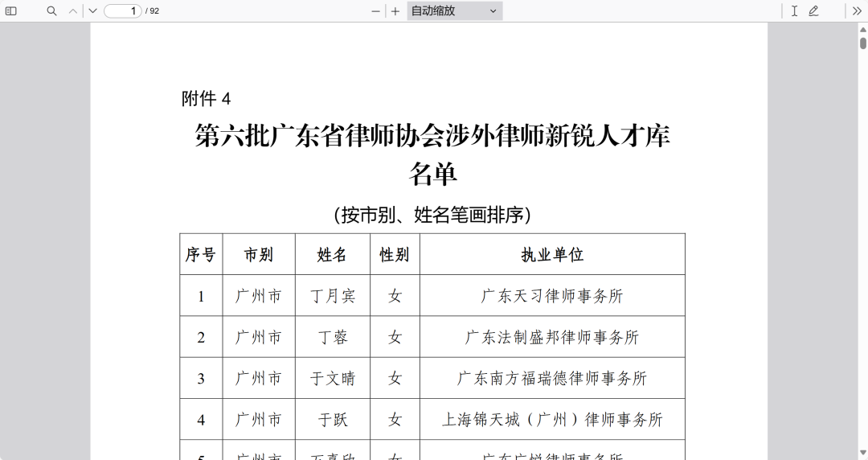Click the total page count / 92

(x=152, y=11)
